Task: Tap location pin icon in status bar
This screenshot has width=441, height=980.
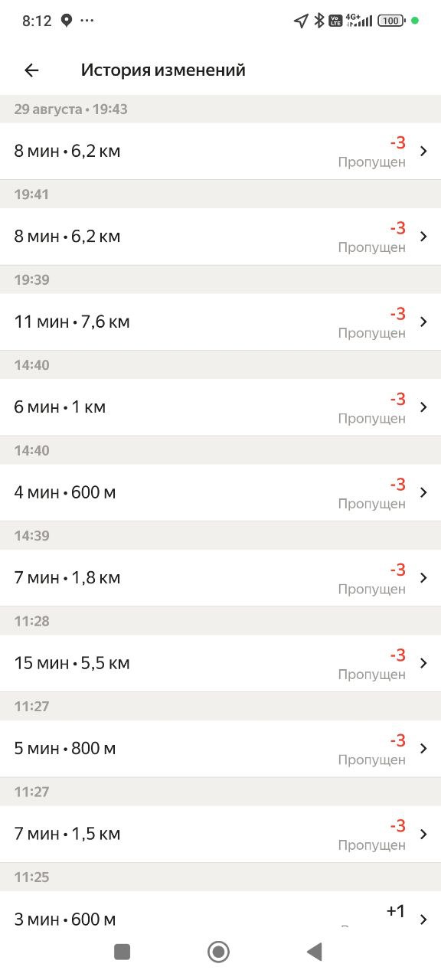Action: pos(67,21)
